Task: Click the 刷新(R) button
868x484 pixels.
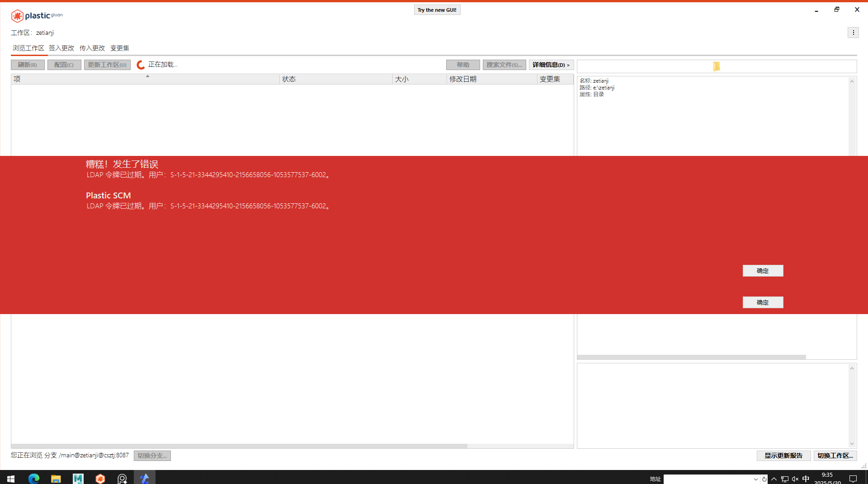Action: (x=28, y=65)
